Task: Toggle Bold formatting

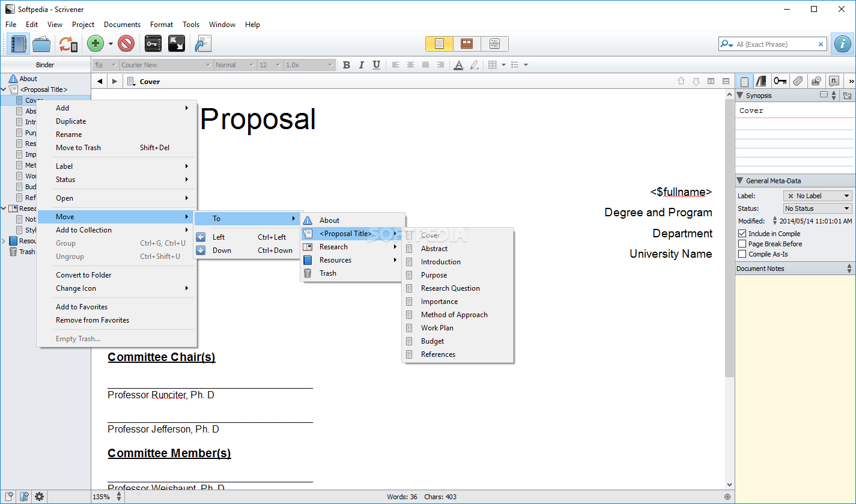Action: [347, 65]
